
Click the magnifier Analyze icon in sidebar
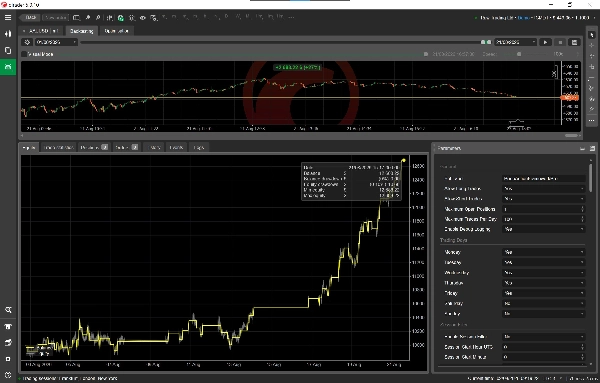click(8, 310)
